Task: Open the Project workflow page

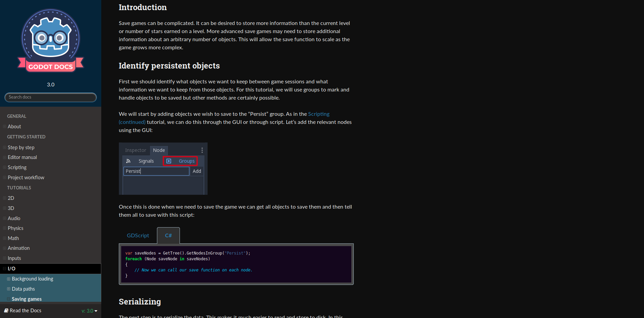Action: (26, 177)
